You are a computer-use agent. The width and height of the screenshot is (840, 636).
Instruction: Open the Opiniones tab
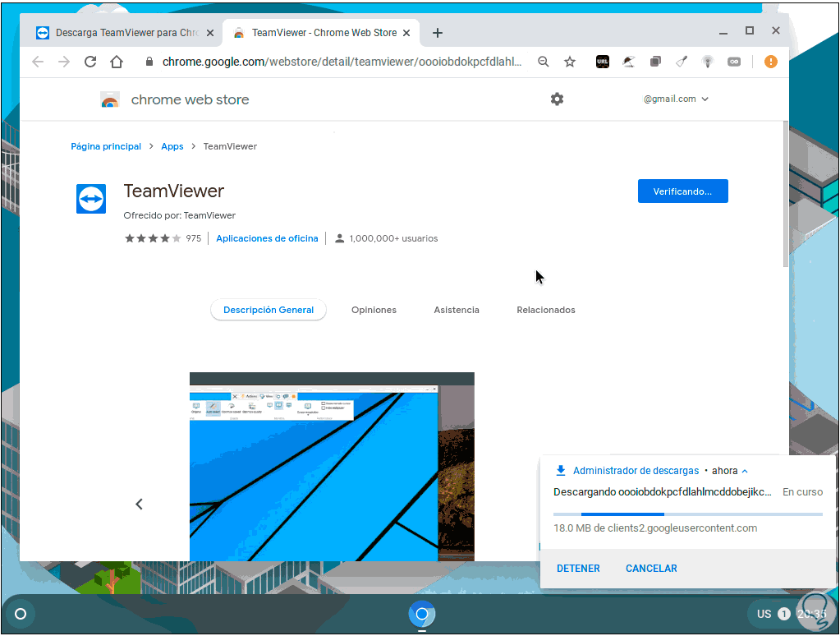pos(374,310)
